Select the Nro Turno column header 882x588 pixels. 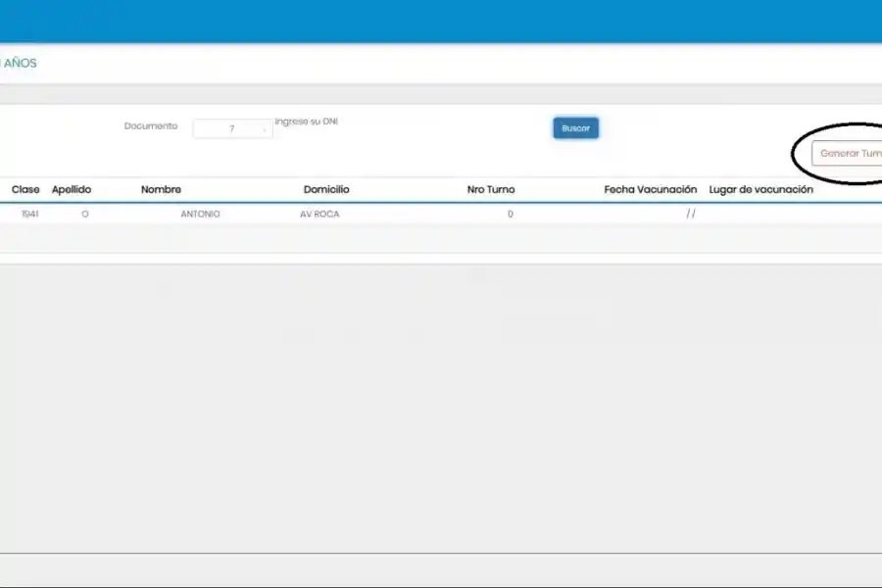(491, 189)
